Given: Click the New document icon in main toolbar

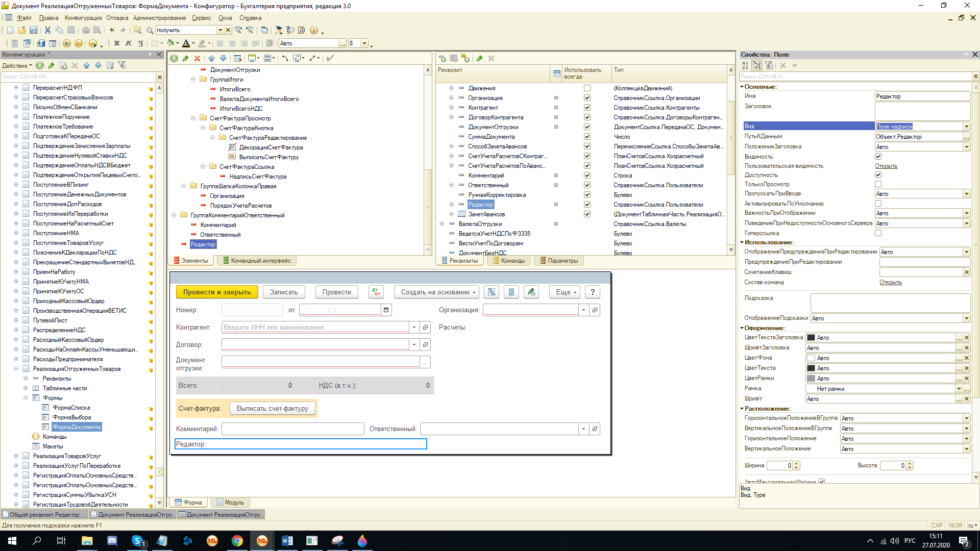Looking at the screenshot, I should tap(10, 30).
